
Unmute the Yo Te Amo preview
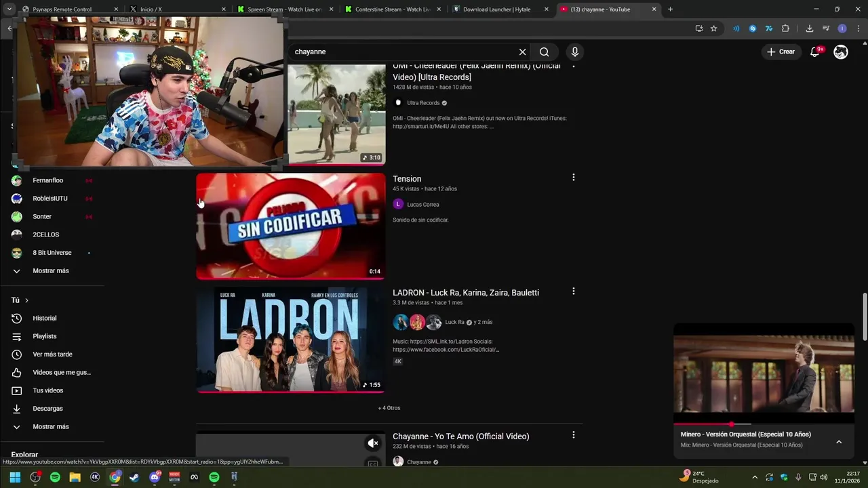coord(373,443)
